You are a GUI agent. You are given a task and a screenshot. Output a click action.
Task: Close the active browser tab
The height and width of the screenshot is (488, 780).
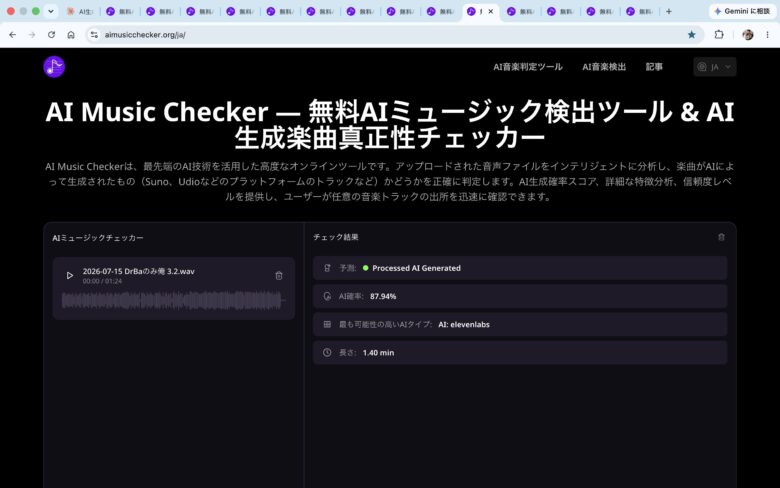(x=490, y=11)
